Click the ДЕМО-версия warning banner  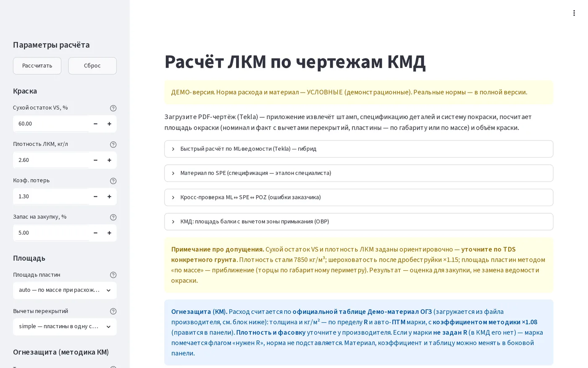[x=359, y=92]
